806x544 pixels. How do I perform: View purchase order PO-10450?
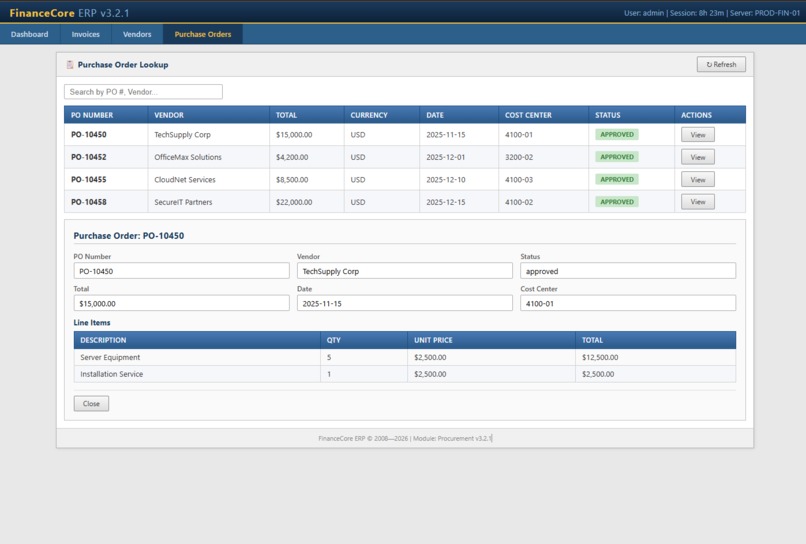(x=698, y=135)
